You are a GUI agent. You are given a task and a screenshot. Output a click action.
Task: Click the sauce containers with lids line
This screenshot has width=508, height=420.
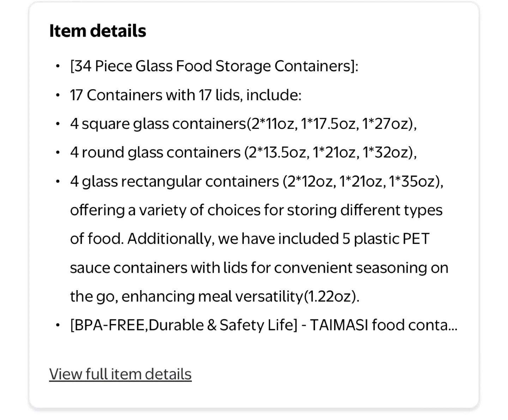[259, 268]
